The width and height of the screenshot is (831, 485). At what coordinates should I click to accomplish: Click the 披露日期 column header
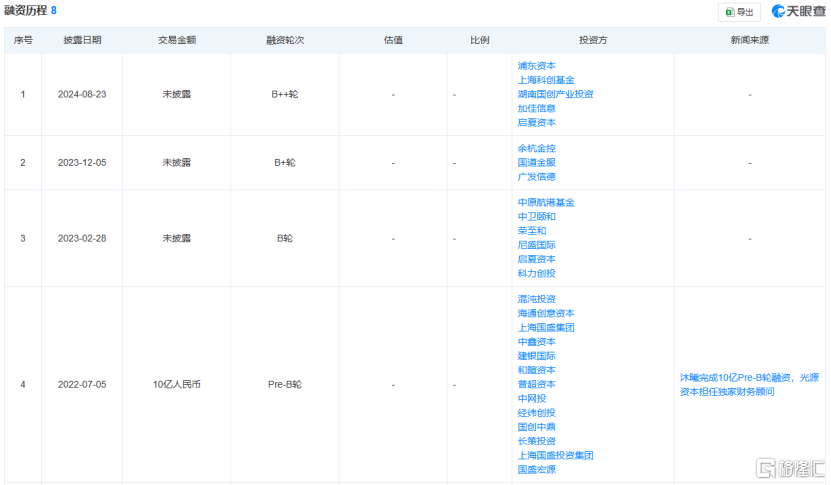82,40
